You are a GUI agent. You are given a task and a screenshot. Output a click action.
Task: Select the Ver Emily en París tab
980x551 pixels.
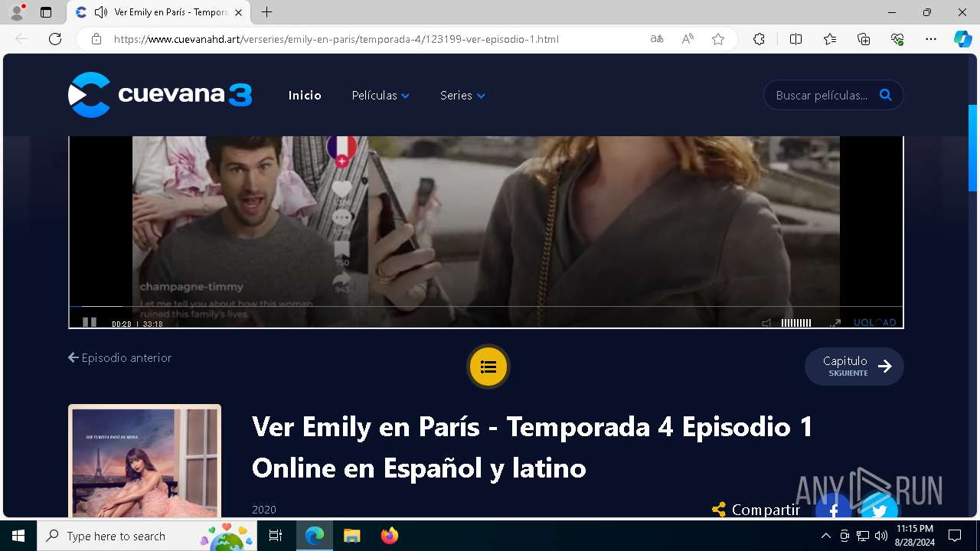pos(159,12)
